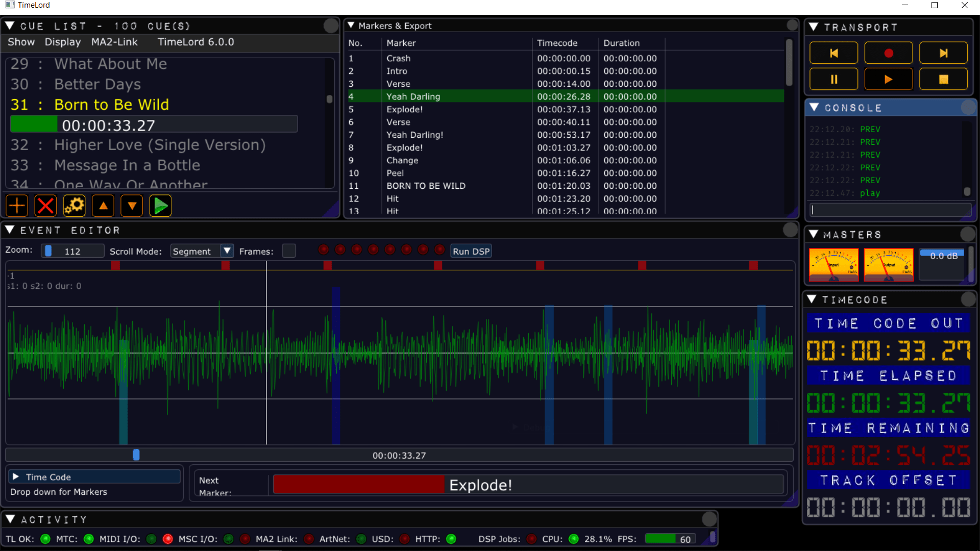Click the Run DSP button

pyautogui.click(x=471, y=251)
